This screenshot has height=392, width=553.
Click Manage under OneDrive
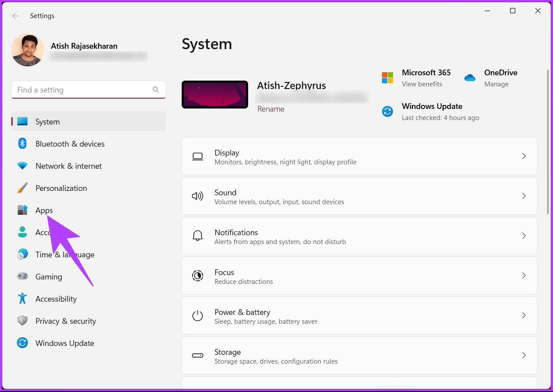pos(496,84)
